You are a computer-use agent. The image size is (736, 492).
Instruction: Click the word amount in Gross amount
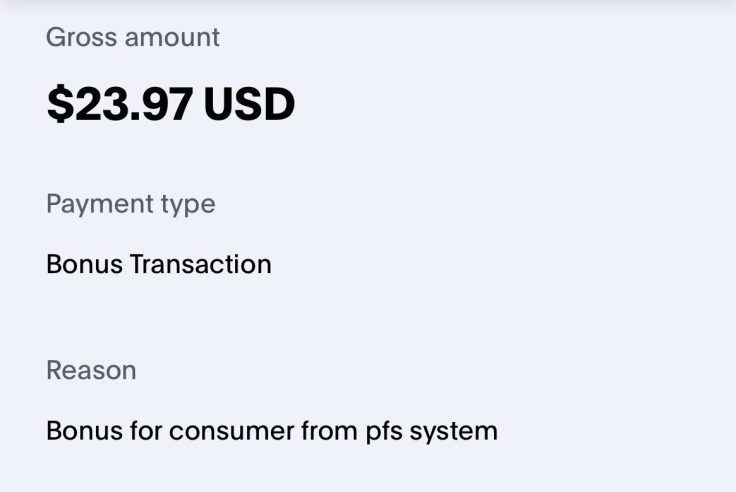coord(170,38)
